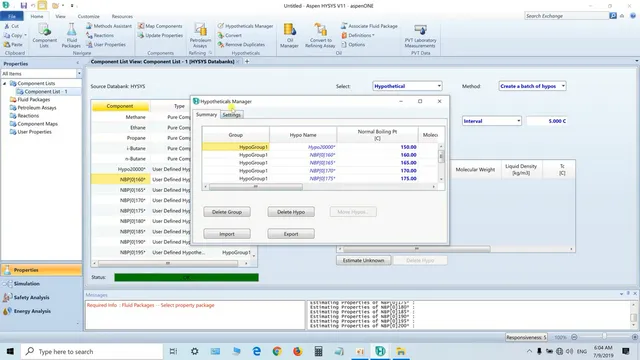Viewport: 640px width, 360px height.
Task: Open Petroleum Assays ribbon icon
Action: click(x=200, y=36)
